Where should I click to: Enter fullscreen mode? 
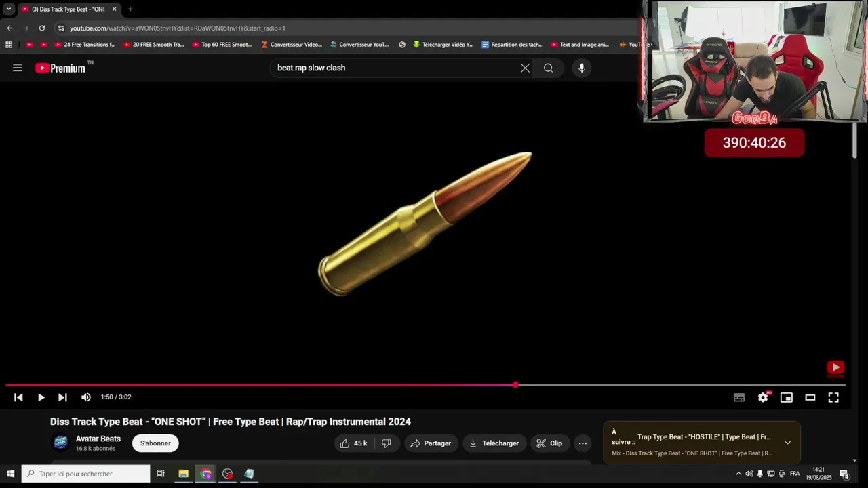pyautogui.click(x=833, y=397)
